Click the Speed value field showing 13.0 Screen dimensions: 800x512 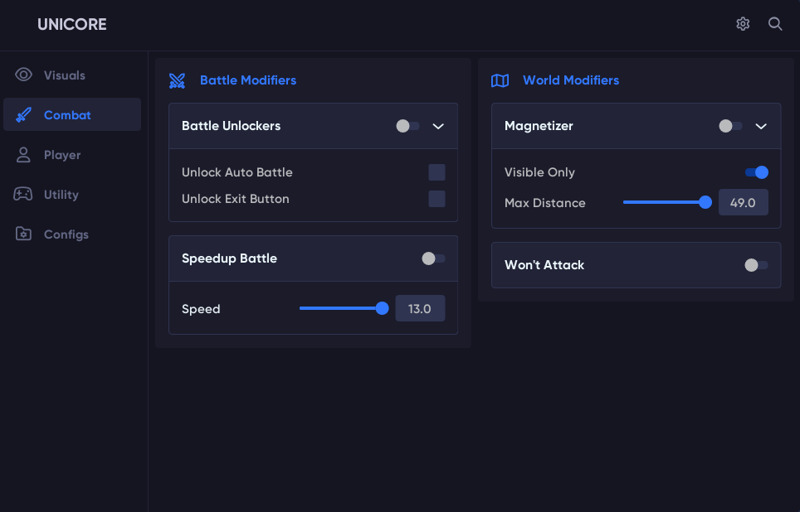pos(420,309)
